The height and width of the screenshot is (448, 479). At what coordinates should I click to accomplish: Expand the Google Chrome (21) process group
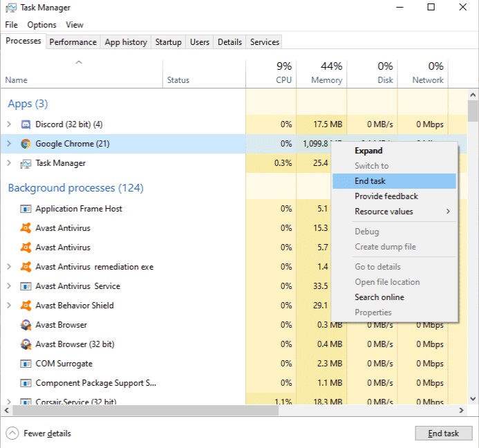tap(9, 143)
